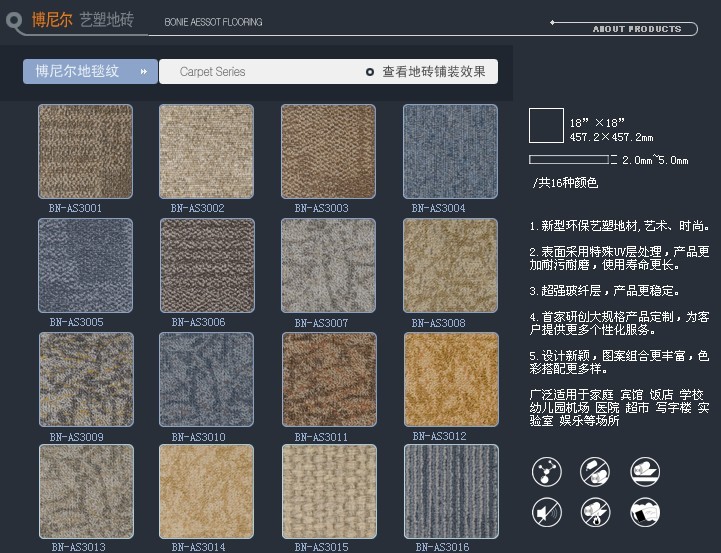Click the square tile size outline icon
The height and width of the screenshot is (553, 721).
click(546, 126)
